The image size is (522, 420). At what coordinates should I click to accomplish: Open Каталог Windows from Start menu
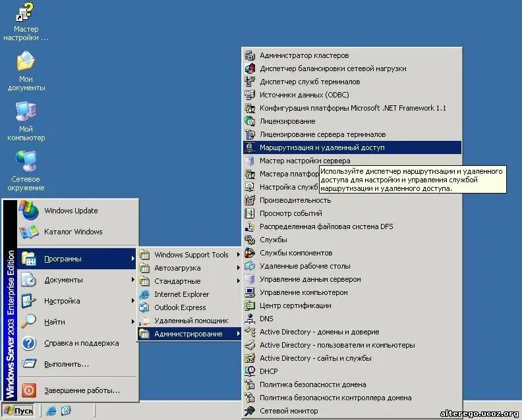coord(77,232)
